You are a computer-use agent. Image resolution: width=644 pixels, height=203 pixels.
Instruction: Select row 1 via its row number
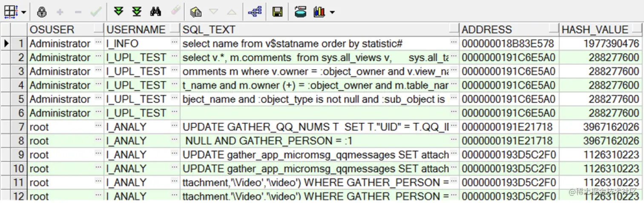click(19, 43)
